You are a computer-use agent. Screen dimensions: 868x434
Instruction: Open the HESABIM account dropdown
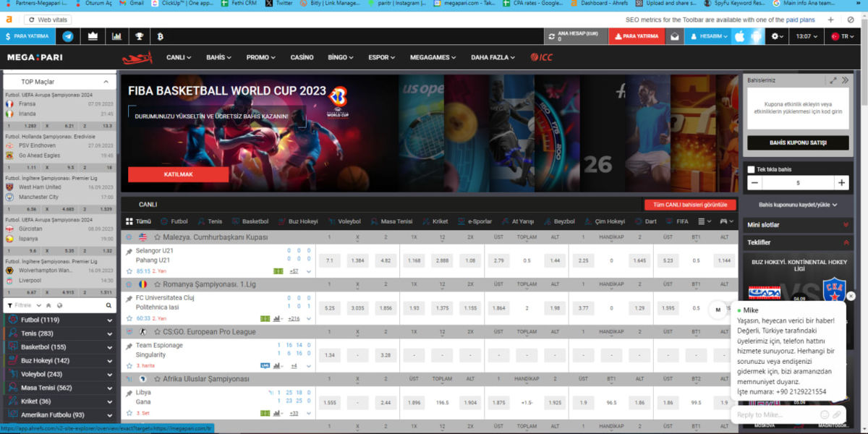[x=707, y=36]
